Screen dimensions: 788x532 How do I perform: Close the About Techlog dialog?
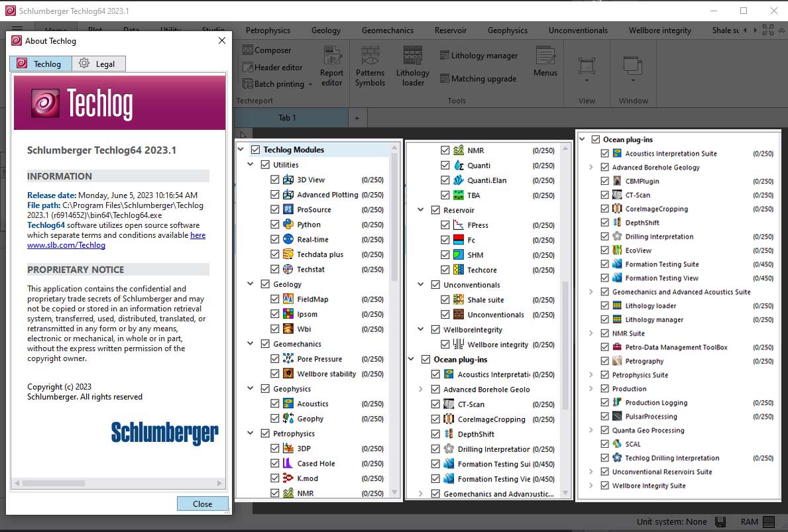coord(202,504)
